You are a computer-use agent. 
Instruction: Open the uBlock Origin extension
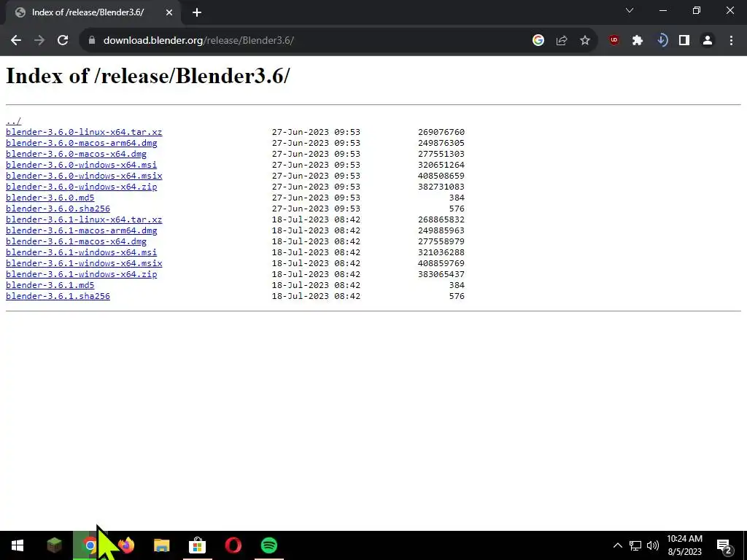tap(614, 41)
